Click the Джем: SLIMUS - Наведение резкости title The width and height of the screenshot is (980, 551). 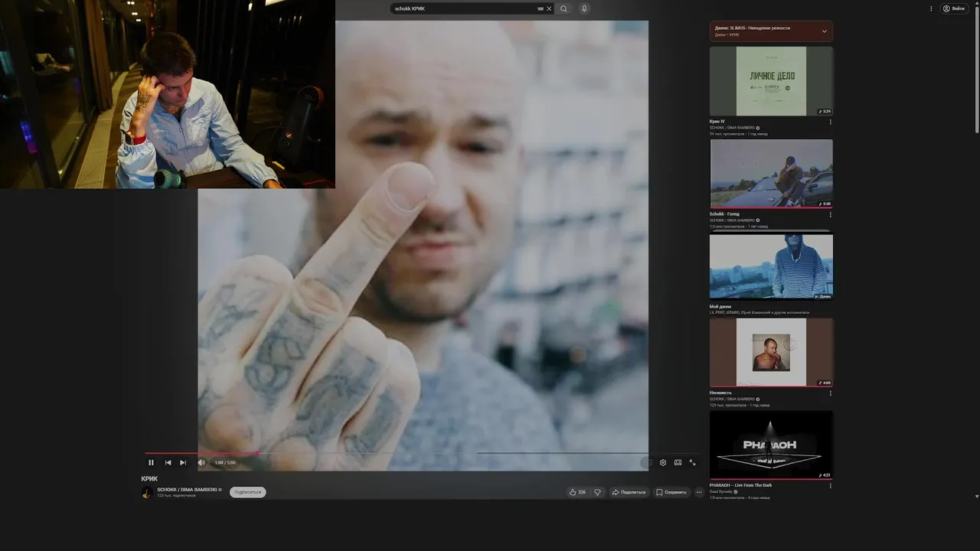[753, 28]
